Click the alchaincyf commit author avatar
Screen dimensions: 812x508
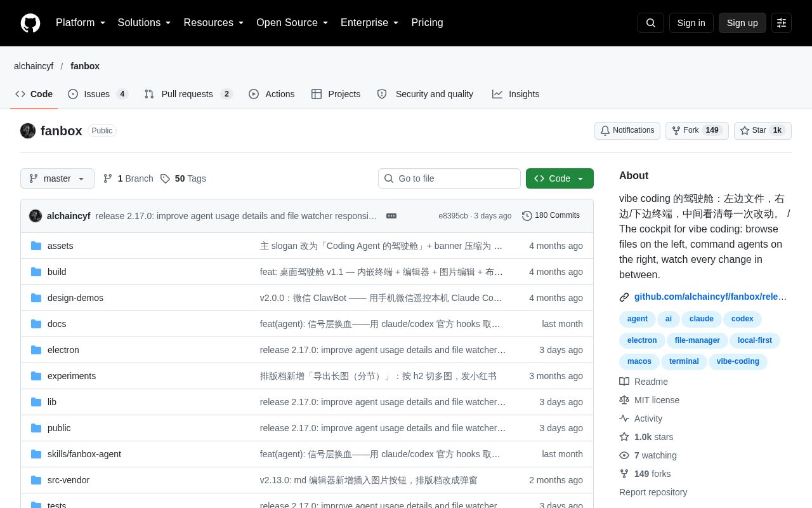[x=36, y=216]
